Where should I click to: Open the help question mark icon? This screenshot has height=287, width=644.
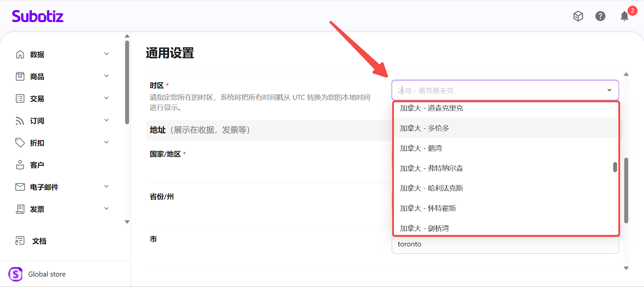pyautogui.click(x=600, y=16)
